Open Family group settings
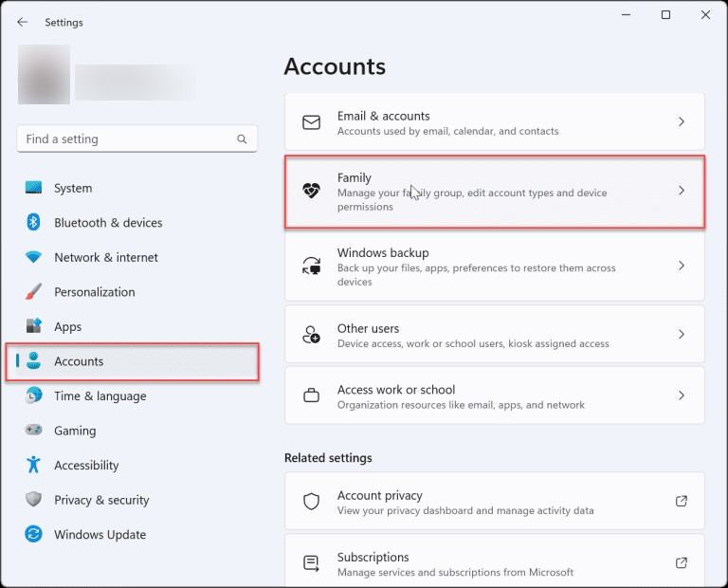 pos(495,191)
